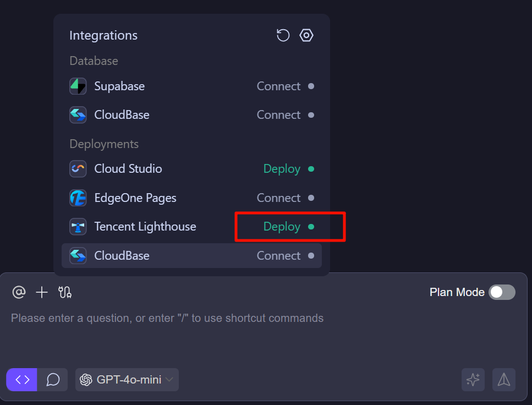
Task: Click the EdgeOne Pages logo icon
Action: coord(78,198)
